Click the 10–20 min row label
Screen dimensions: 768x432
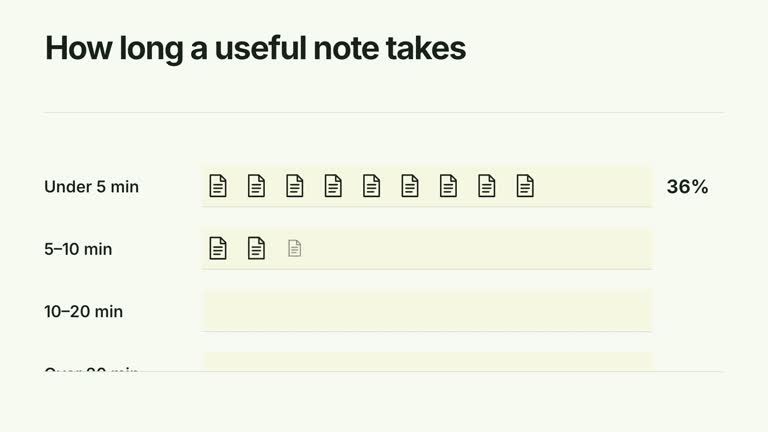point(83,311)
